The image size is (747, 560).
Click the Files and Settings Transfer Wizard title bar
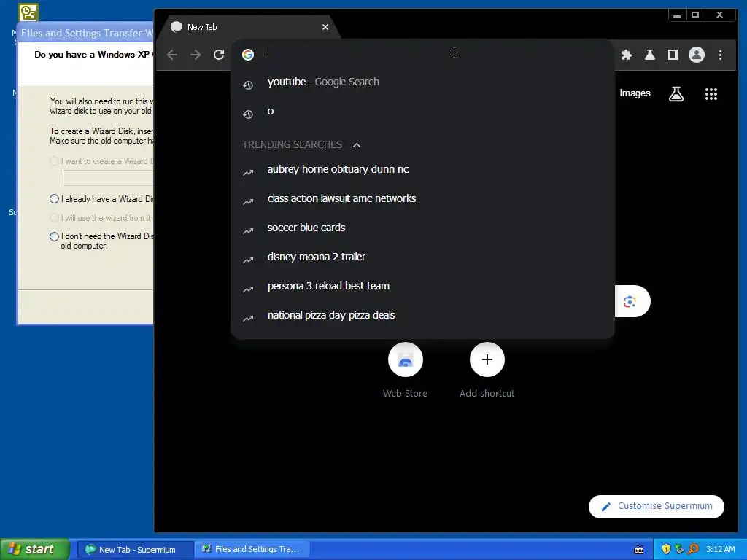coord(86,33)
